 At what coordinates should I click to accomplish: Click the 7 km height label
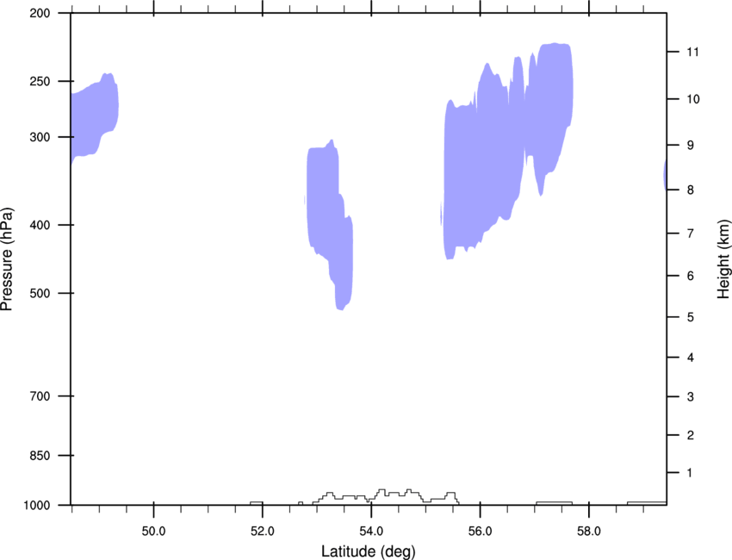pyautogui.click(x=691, y=233)
